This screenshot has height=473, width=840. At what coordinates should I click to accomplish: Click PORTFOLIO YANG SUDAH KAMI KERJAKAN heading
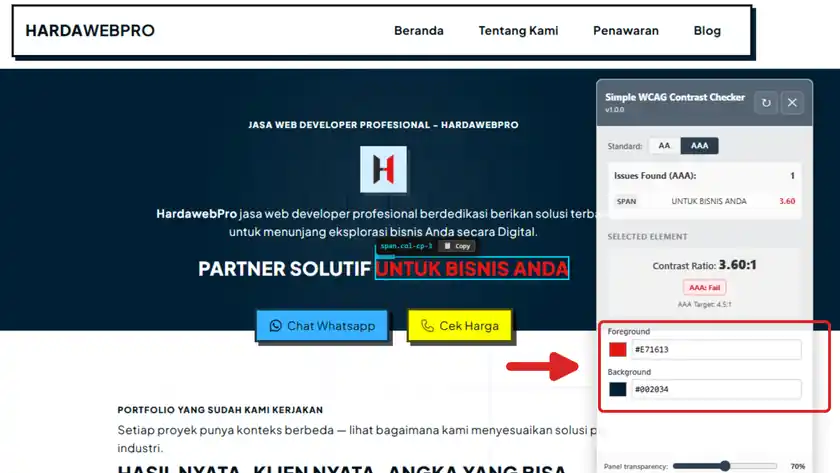pos(220,410)
